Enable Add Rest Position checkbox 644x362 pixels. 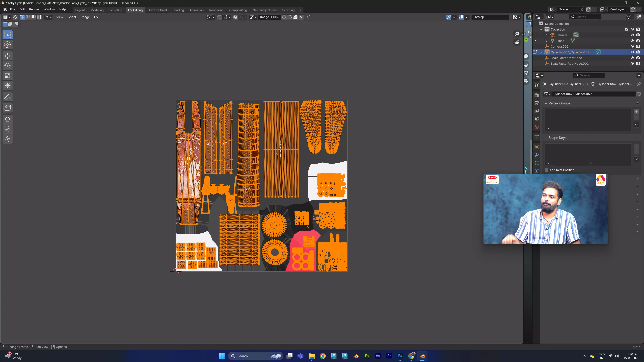click(x=547, y=170)
